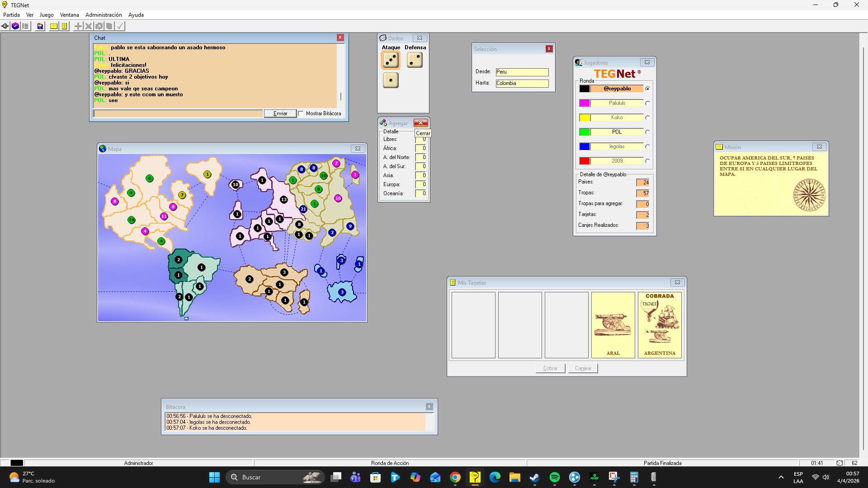Screen dimensions: 868x488
Task: Select the ARAL country card
Action: point(613,325)
